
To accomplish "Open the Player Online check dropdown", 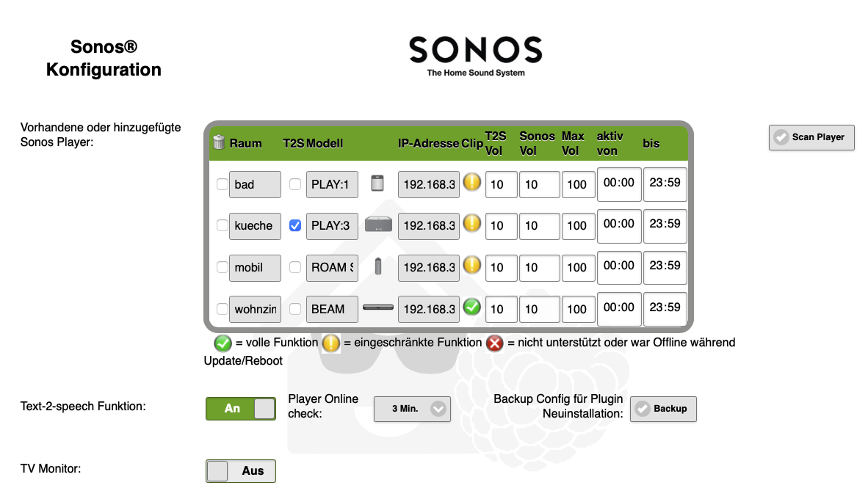I will click(412, 409).
